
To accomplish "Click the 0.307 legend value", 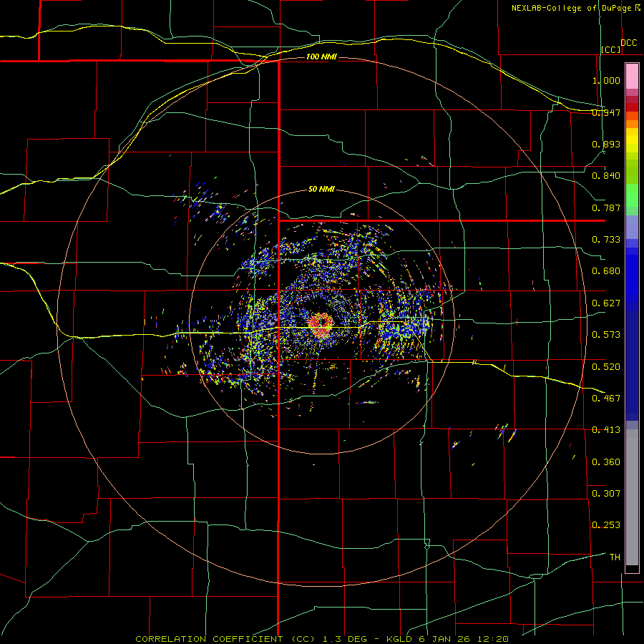I will [x=606, y=493].
